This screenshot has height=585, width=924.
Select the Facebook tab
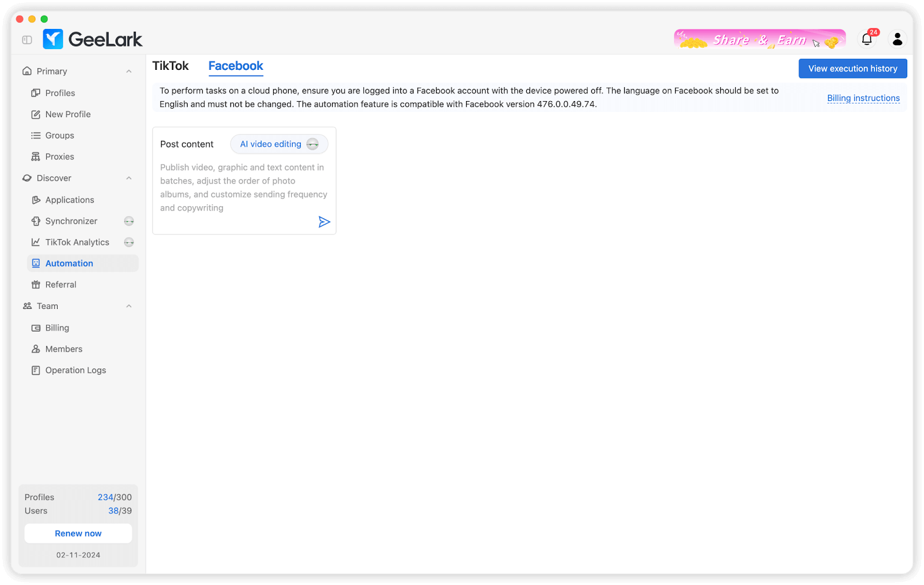click(x=236, y=66)
